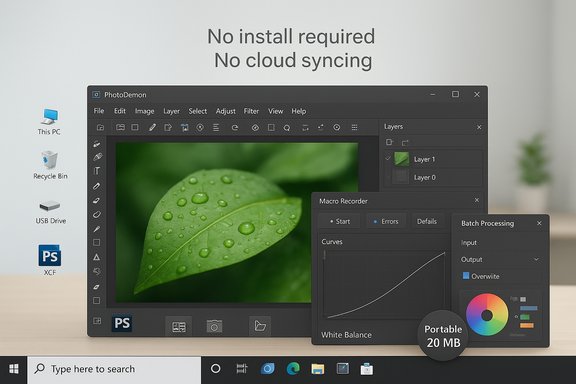Open the USB Drive desktop icon
The width and height of the screenshot is (576, 384).
tap(50, 212)
